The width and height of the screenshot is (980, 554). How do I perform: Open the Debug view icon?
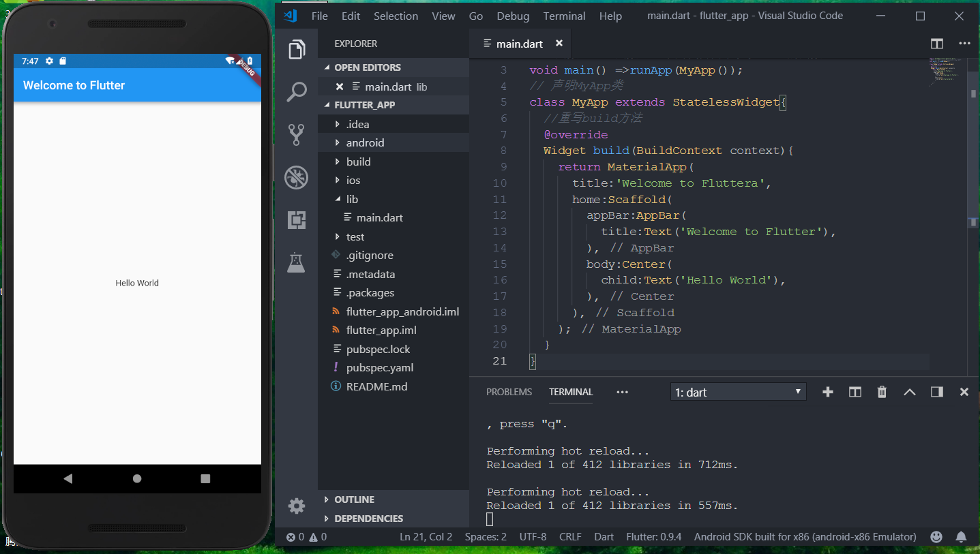click(x=297, y=177)
